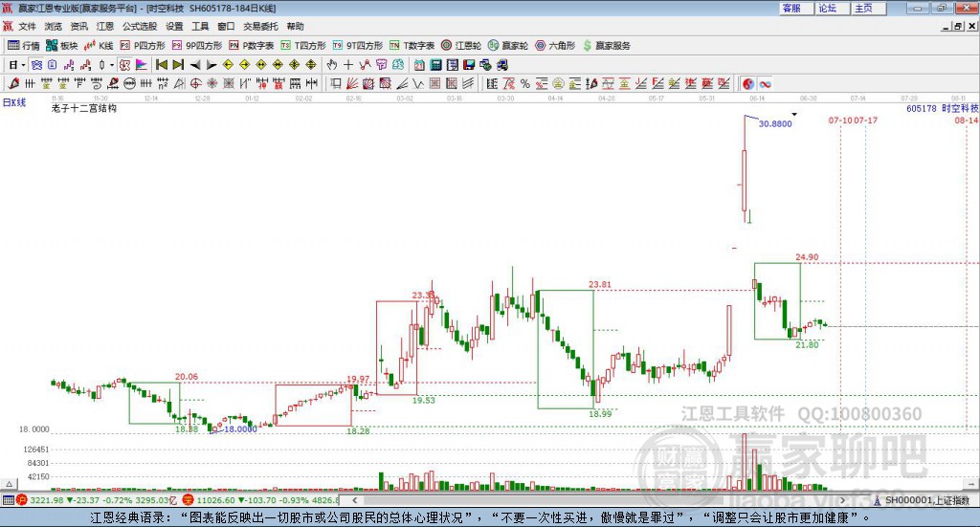Open the 公式选股 menu
This screenshot has height=527, width=980.
(x=140, y=26)
